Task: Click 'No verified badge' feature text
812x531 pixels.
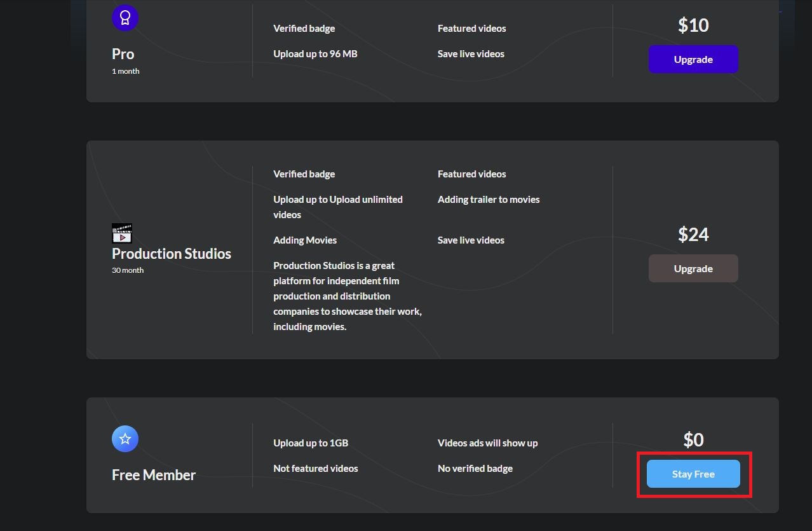Action: (475, 468)
